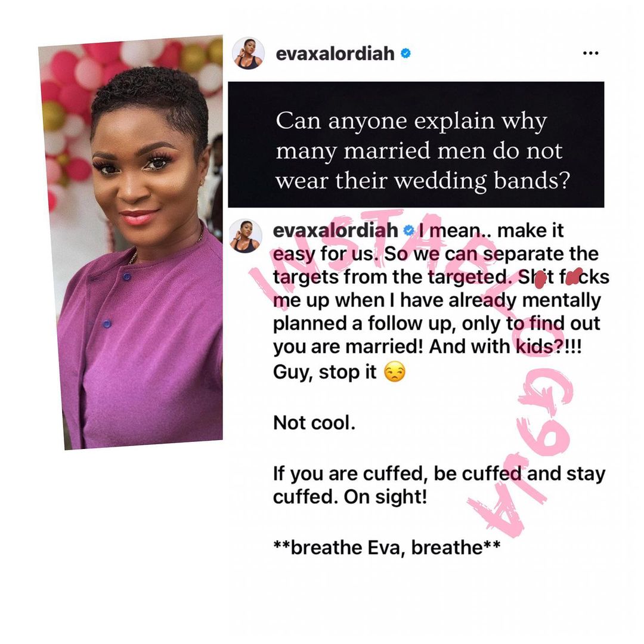
Task: Click 'Can anyone explain why' quote line
Action: coord(411,121)
